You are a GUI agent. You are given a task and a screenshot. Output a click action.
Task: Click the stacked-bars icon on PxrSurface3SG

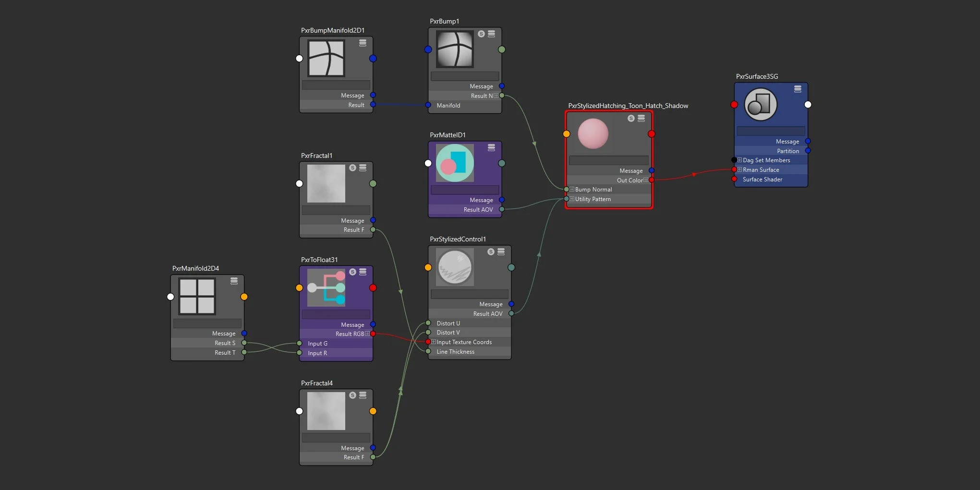pos(798,89)
